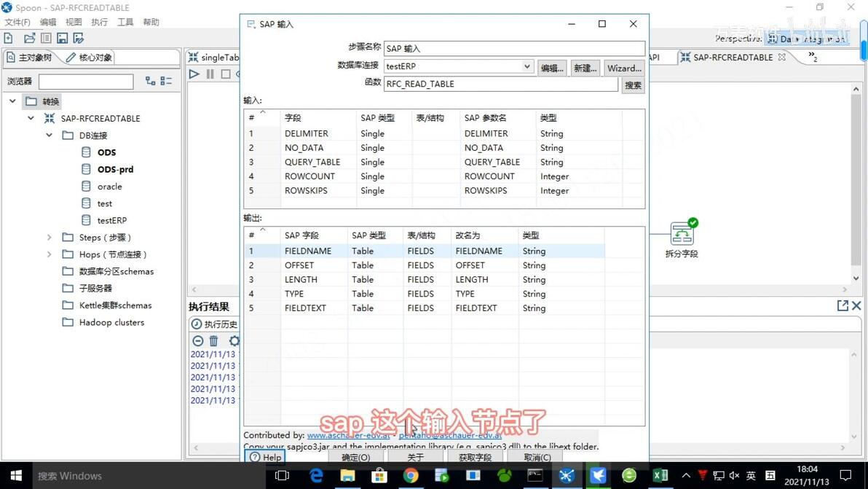Viewport: 868px width, 489px height.
Task: Run the transformation with the play icon
Action: (x=194, y=74)
